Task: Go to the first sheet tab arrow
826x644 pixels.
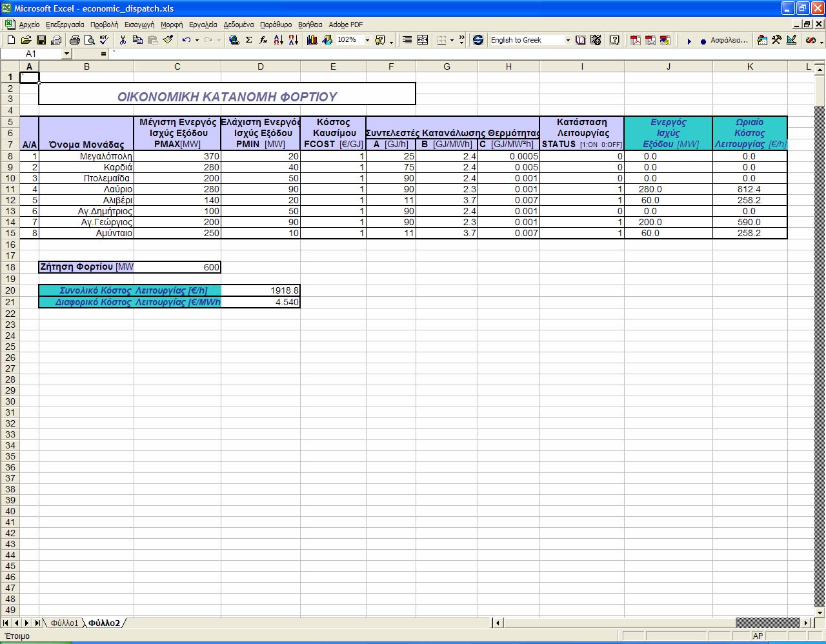Action: tap(6, 623)
